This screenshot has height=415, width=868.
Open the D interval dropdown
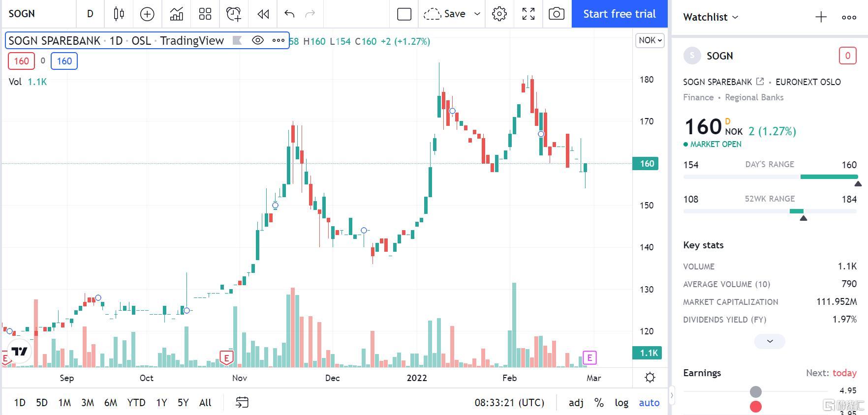[90, 14]
